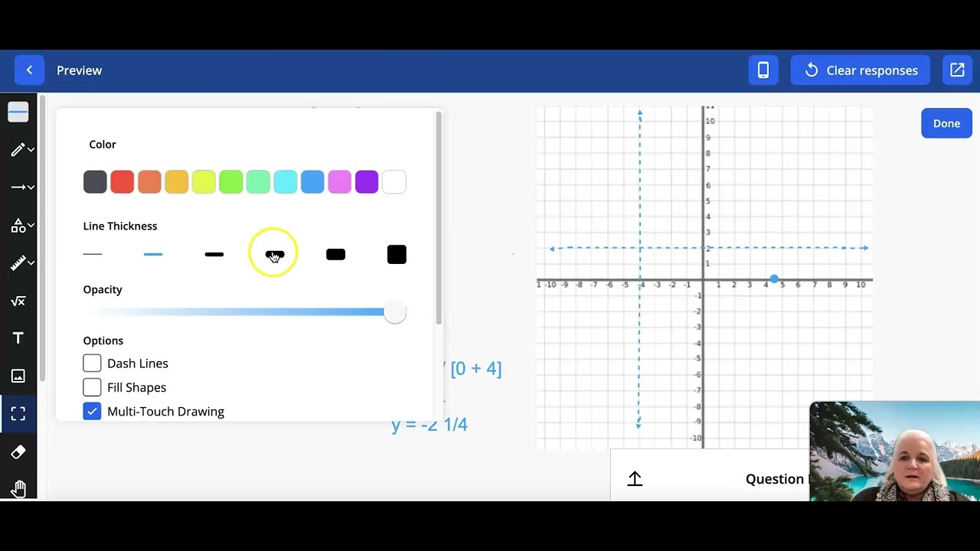
Task: Pick the pink color swatch
Action: [339, 182]
